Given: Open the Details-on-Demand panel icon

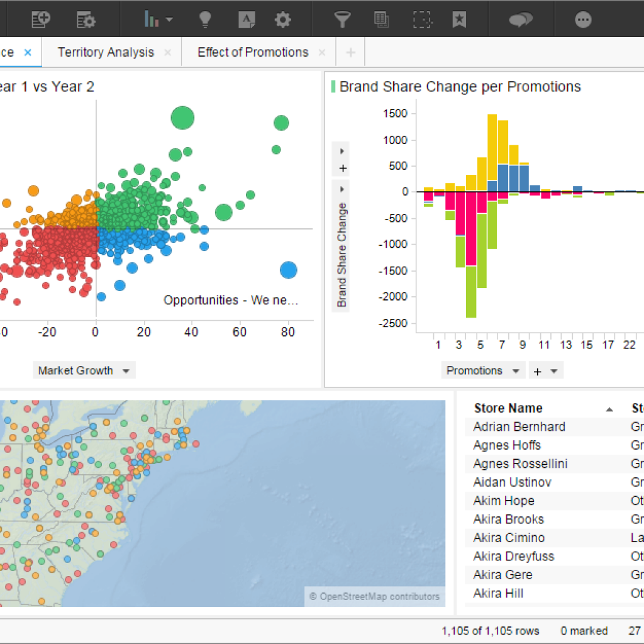Looking at the screenshot, I should (x=381, y=19).
